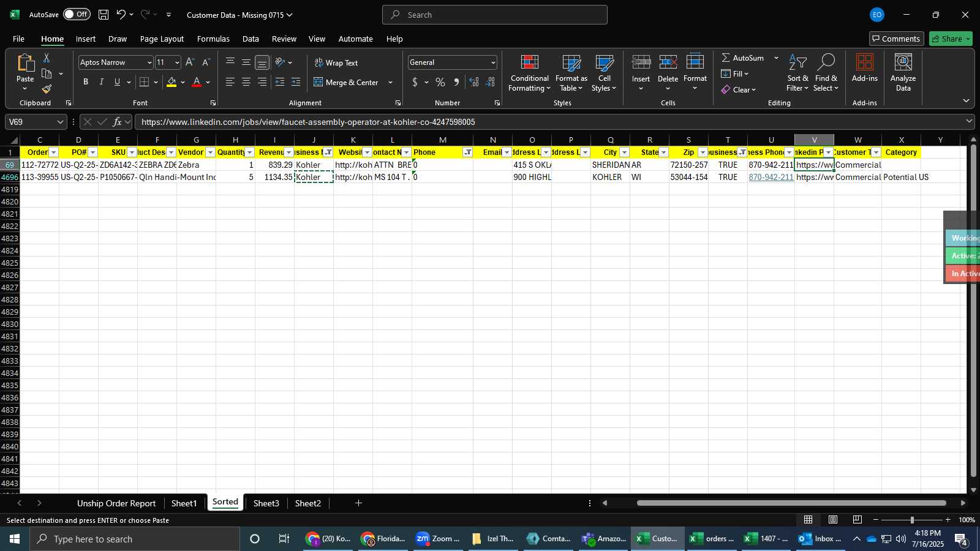Open the Windows Start menu
980x551 pixels.
[x=15, y=539]
